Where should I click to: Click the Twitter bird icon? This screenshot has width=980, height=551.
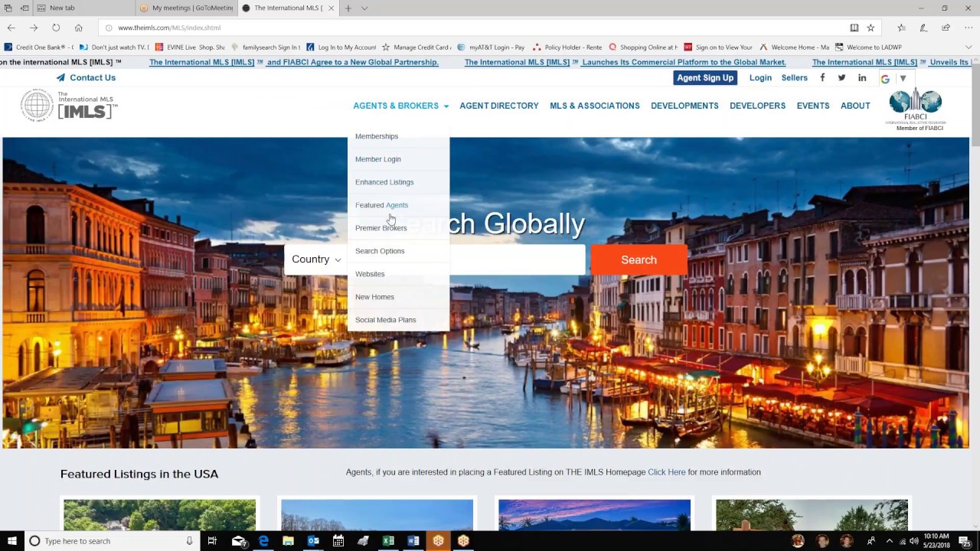click(x=841, y=77)
